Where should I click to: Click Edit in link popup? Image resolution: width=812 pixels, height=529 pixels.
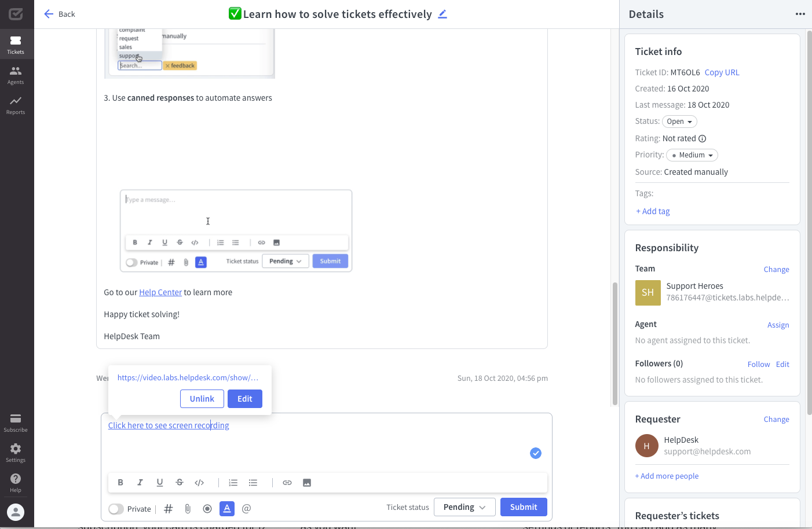tap(245, 399)
